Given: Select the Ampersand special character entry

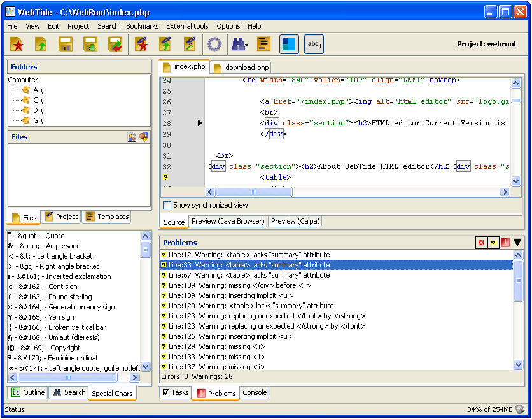Looking at the screenshot, I should point(74,246).
